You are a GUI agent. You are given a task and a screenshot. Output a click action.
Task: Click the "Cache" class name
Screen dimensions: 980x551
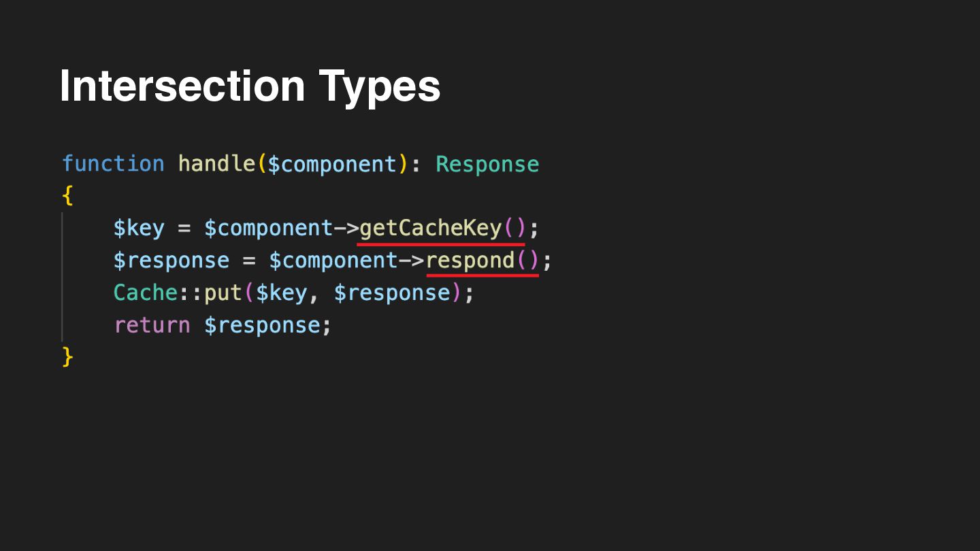tap(146, 293)
